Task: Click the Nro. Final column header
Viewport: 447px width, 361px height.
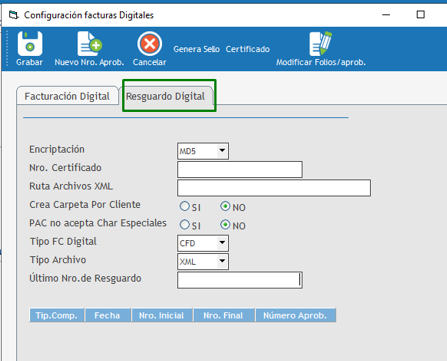Action: point(223,315)
